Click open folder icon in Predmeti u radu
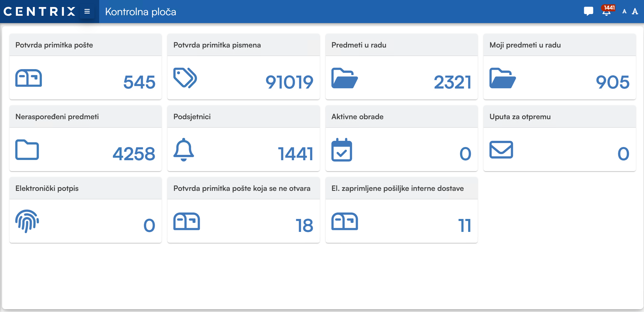The image size is (644, 312). [x=344, y=78]
